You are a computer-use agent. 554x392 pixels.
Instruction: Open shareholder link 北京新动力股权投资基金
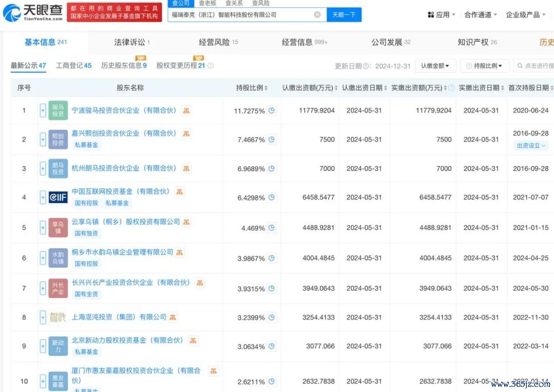128,340
